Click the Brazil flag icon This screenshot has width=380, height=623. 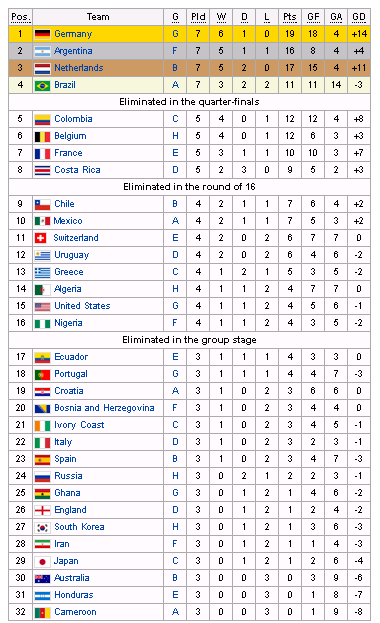point(42,85)
